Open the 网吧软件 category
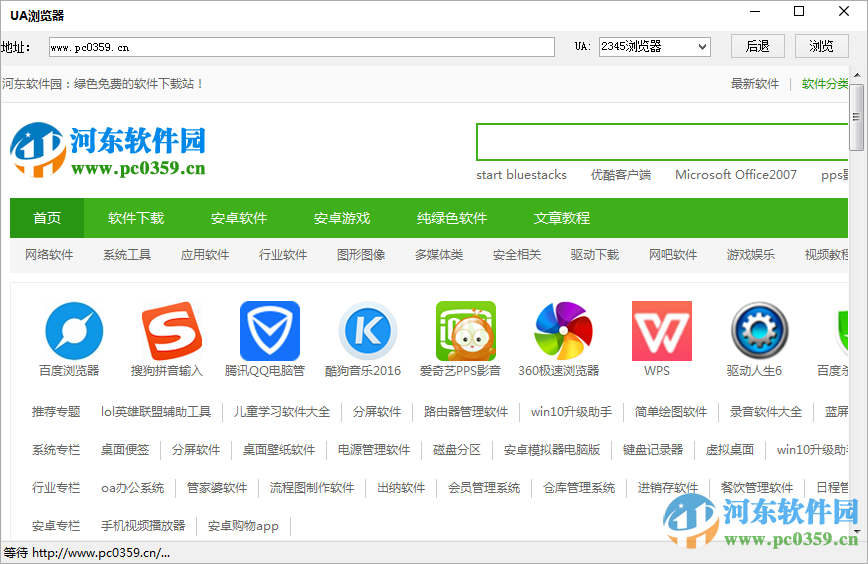Screen dimensions: 868x564 tap(673, 255)
